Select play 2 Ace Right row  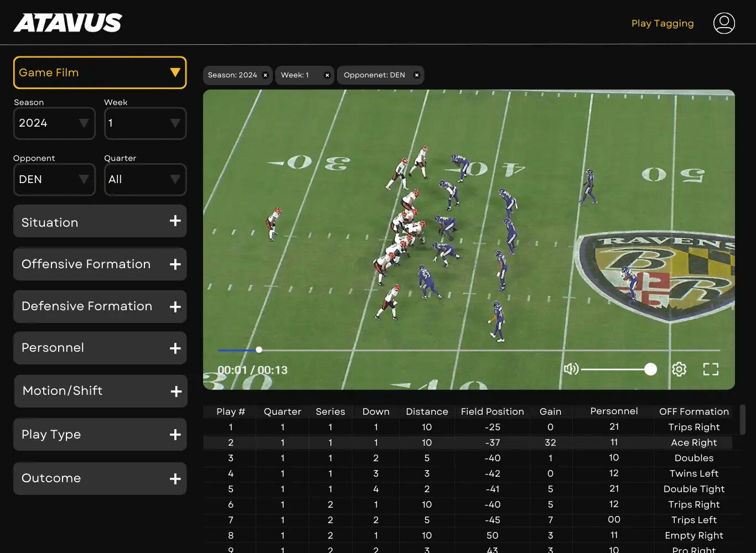point(468,442)
